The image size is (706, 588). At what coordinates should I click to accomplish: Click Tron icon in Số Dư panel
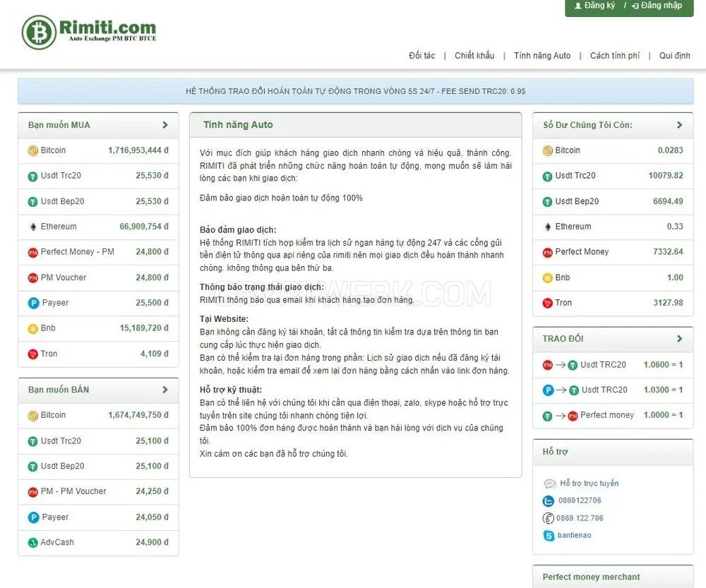(x=548, y=303)
